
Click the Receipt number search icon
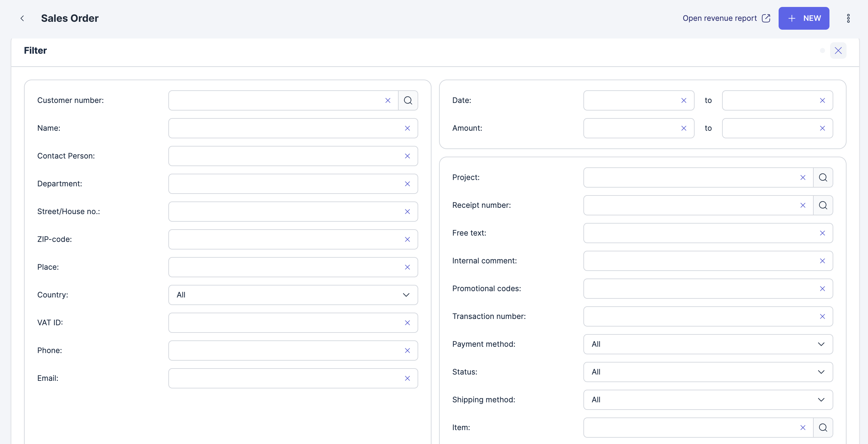coord(823,205)
